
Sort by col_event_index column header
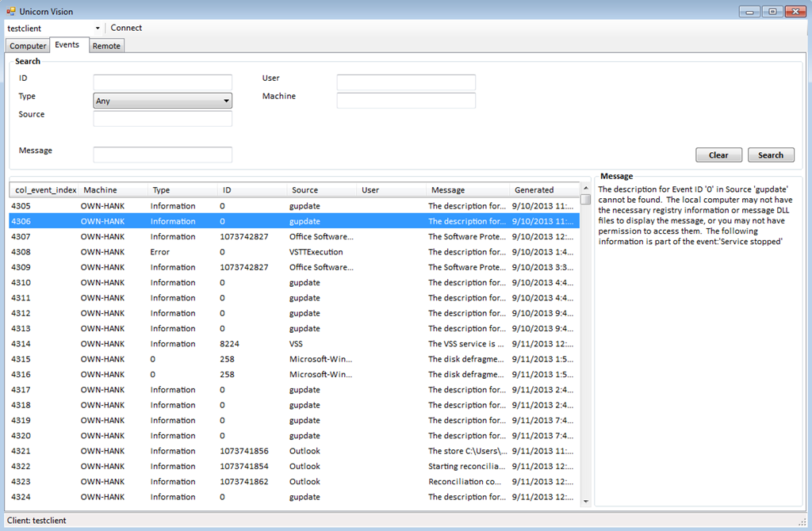(46, 190)
